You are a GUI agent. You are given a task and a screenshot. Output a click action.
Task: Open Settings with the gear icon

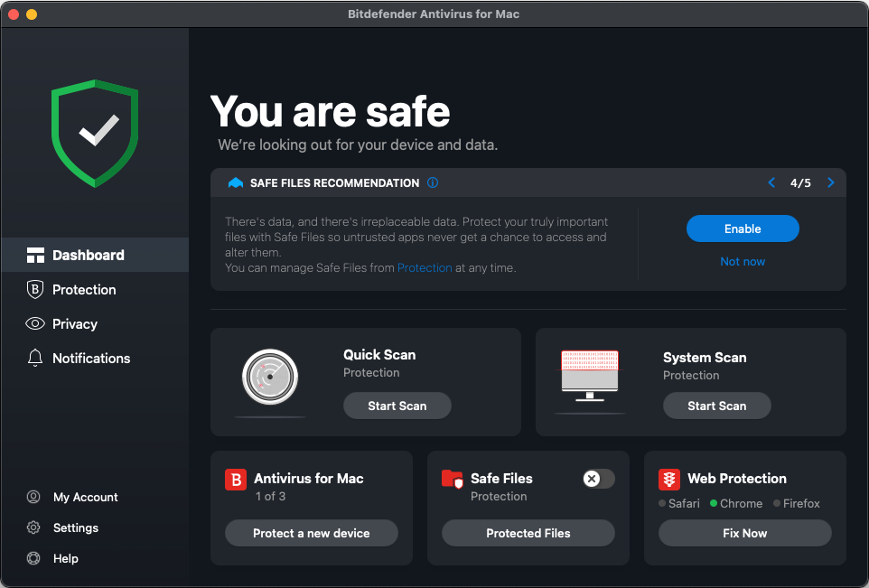point(33,527)
